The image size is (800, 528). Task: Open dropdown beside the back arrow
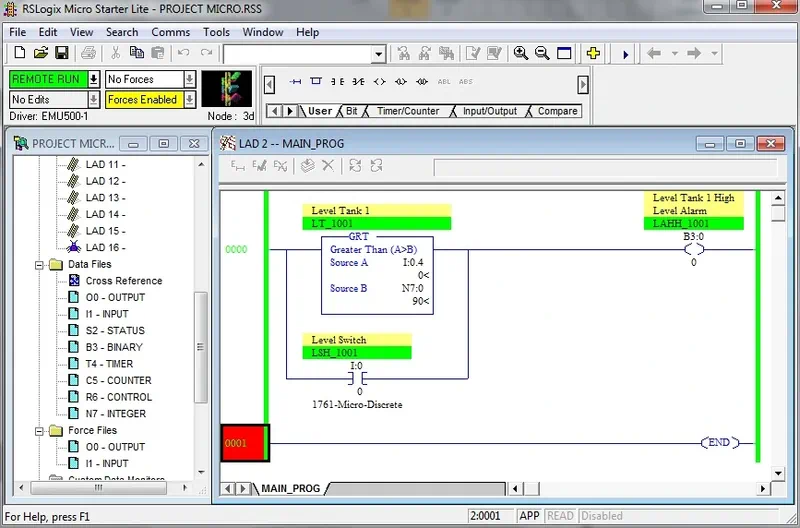click(674, 53)
